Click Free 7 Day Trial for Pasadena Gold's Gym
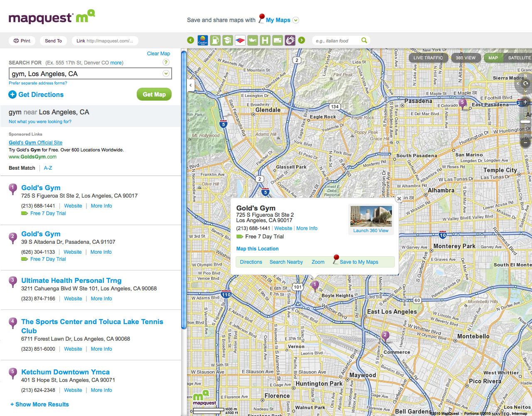Image resolution: width=532 pixels, height=416 pixels. (x=48, y=259)
